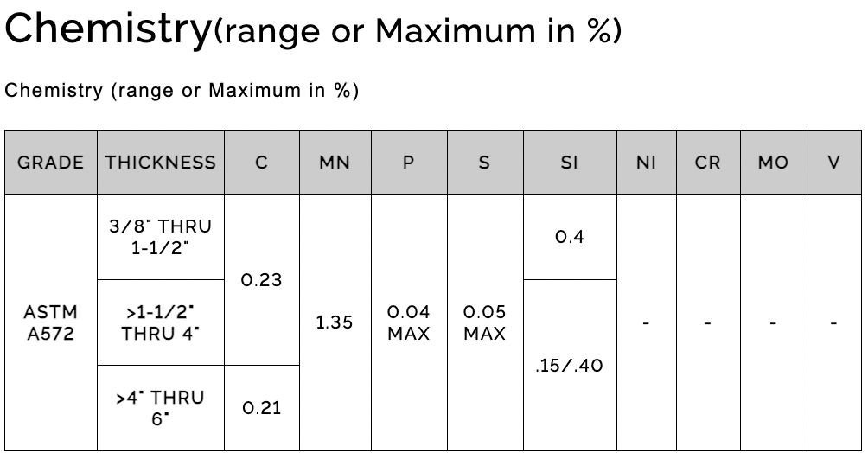Click the MN column header

click(x=335, y=163)
